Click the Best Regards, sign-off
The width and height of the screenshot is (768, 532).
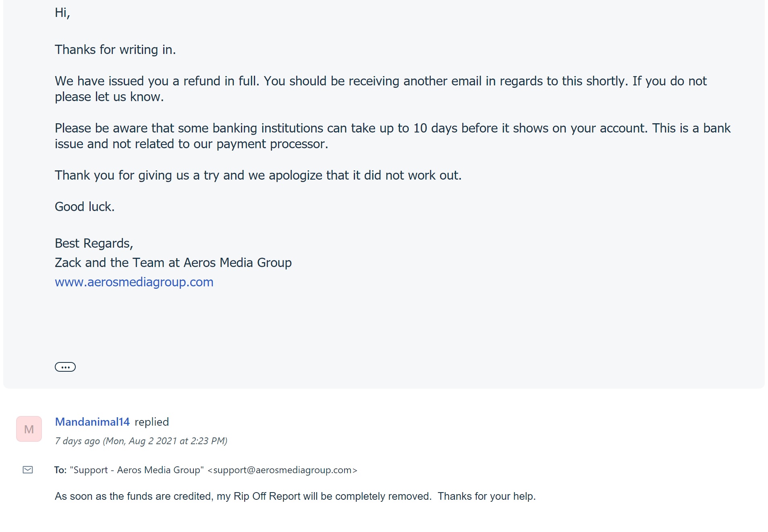pyautogui.click(x=94, y=243)
